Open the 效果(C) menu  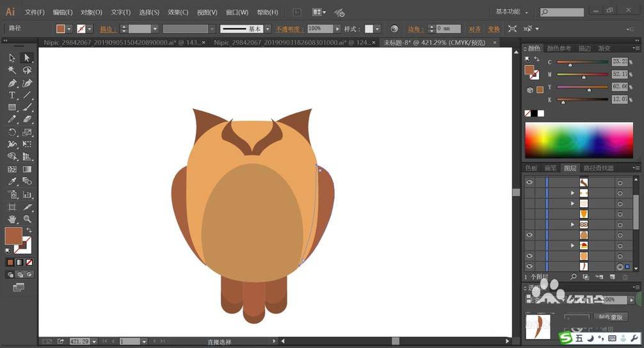pos(178,12)
